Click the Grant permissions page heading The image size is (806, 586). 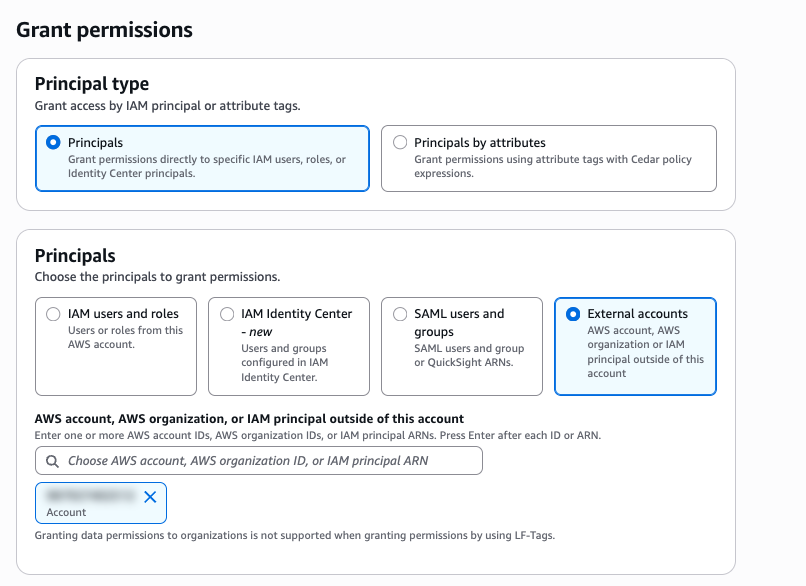click(105, 30)
